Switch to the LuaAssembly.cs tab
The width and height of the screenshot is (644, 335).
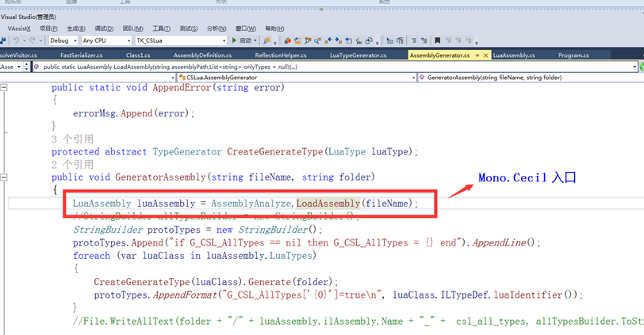(514, 55)
